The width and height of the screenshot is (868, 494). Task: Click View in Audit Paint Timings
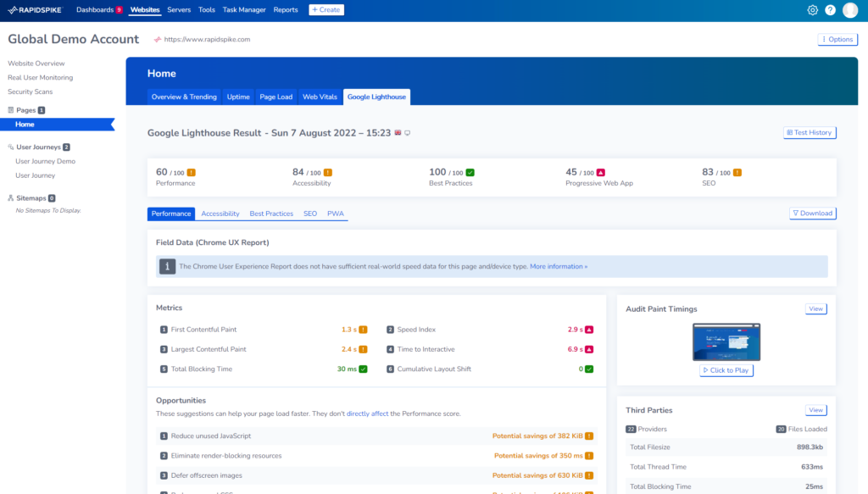[816, 308]
